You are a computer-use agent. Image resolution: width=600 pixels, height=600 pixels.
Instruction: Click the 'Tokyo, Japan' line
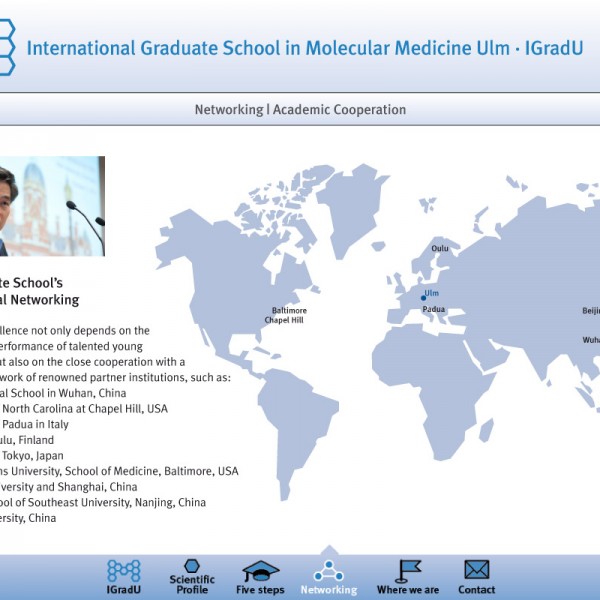33,456
